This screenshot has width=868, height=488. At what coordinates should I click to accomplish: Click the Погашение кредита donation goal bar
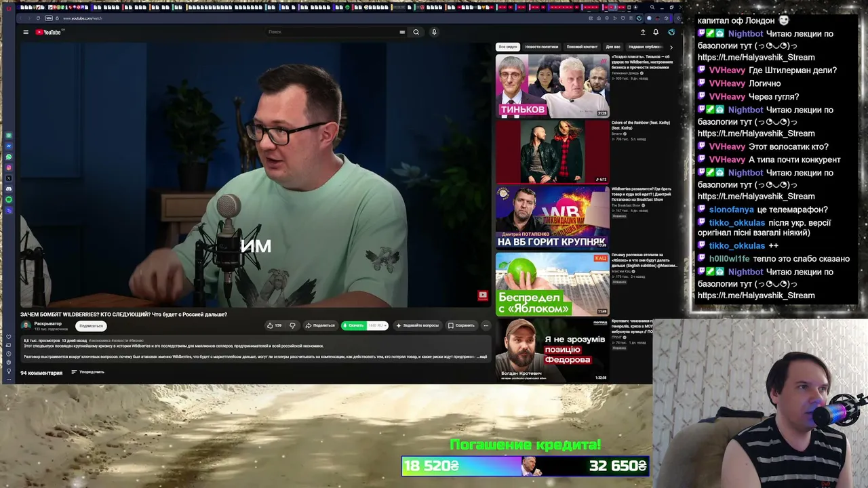(525, 466)
